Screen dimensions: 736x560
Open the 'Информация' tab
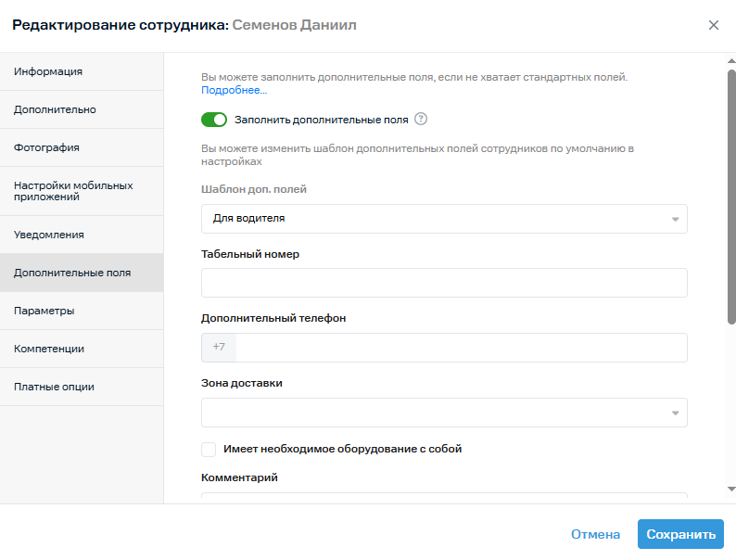(82, 71)
